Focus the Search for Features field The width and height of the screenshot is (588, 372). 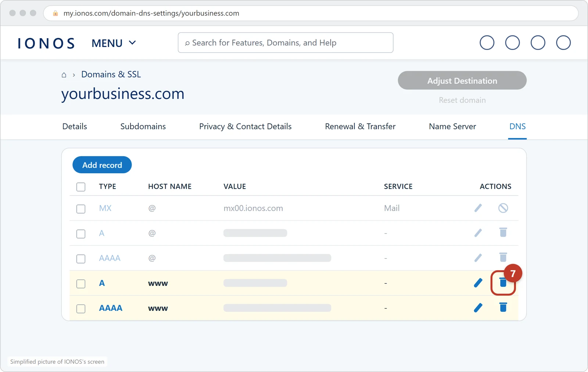[x=286, y=43]
